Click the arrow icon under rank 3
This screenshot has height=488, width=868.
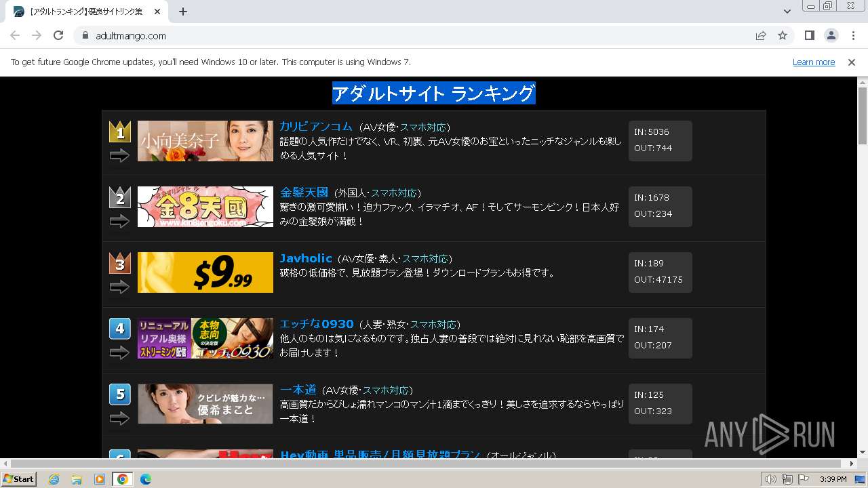(119, 287)
